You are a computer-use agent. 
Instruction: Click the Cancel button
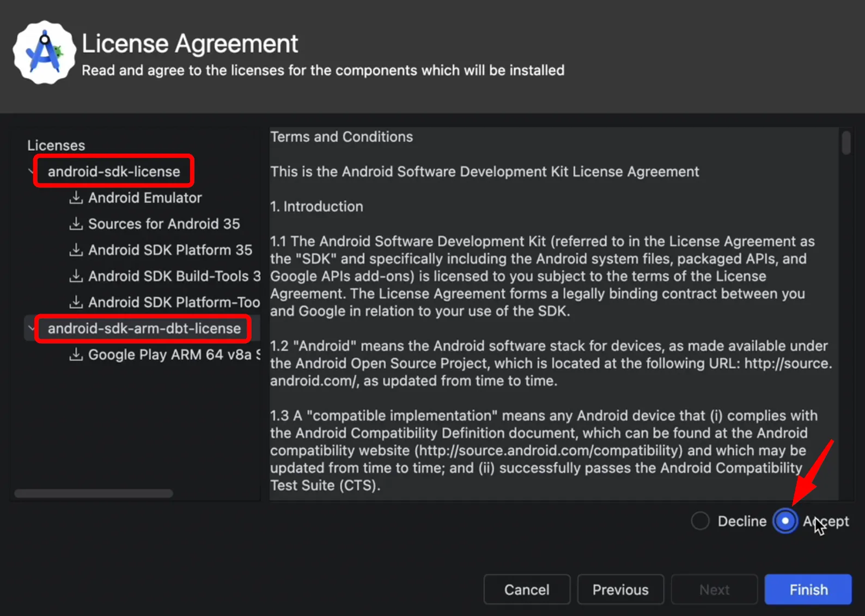(527, 589)
